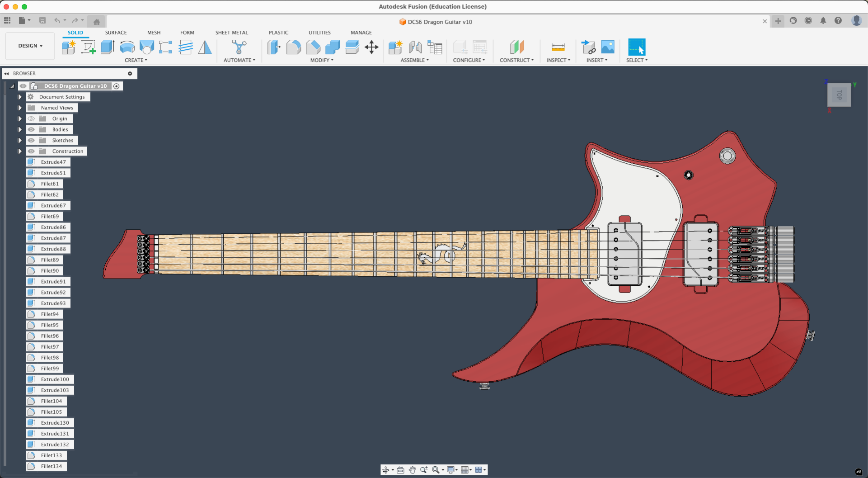Select Fillet61 feature in browser
The image size is (868, 478).
tap(50, 184)
